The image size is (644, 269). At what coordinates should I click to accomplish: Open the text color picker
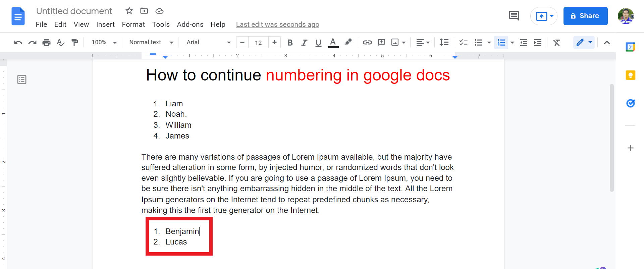click(333, 43)
